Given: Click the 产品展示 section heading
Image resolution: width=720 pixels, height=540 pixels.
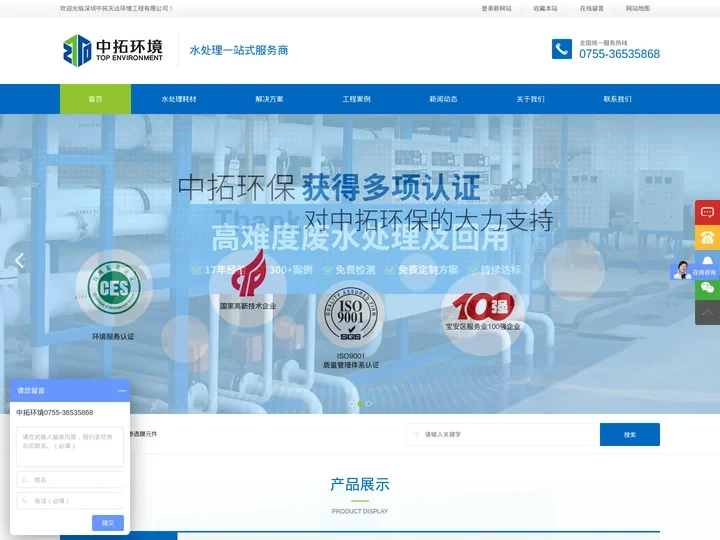Looking at the screenshot, I should point(360,484).
